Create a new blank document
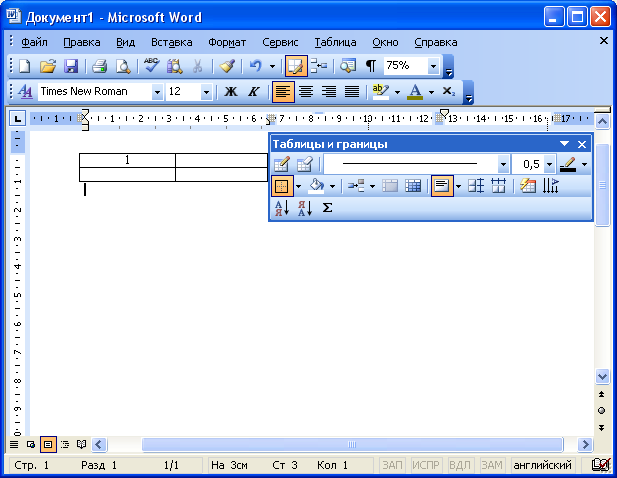 [x=24, y=66]
